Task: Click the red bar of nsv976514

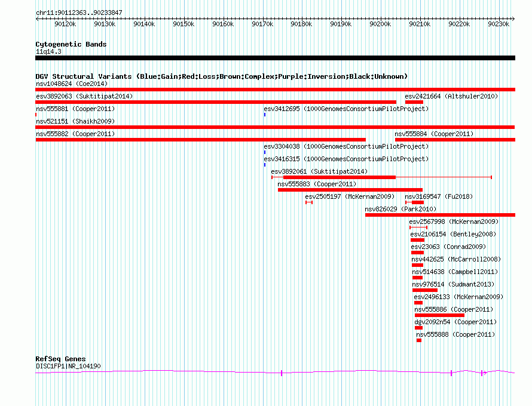Action: tap(425, 290)
